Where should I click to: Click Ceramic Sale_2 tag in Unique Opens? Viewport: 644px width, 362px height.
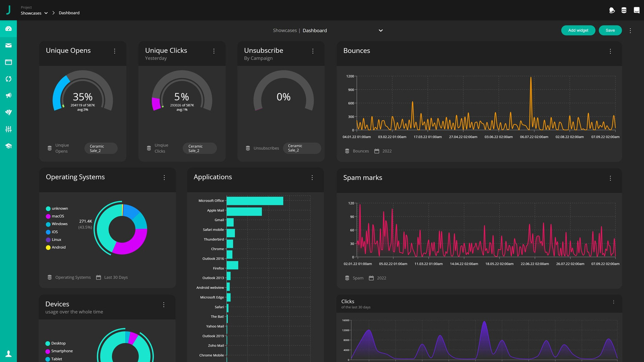101,148
